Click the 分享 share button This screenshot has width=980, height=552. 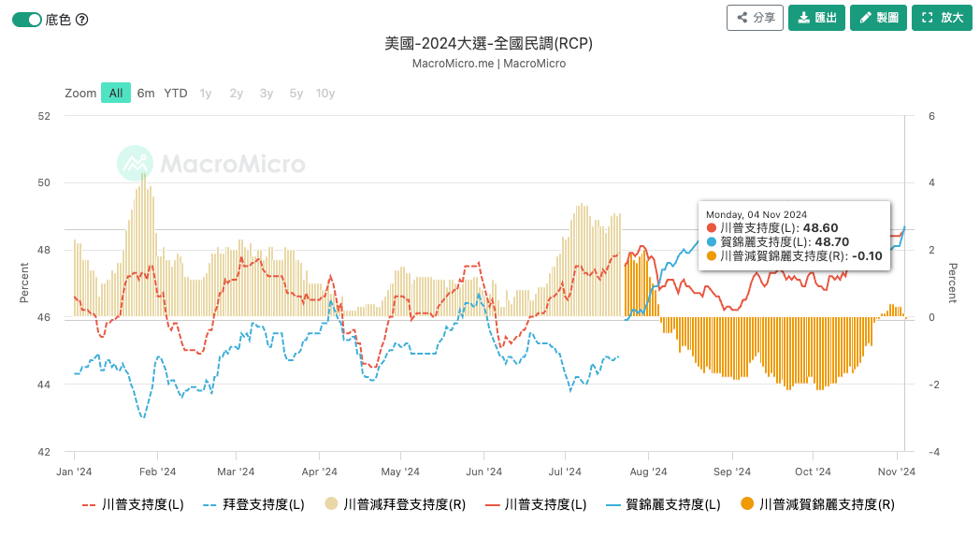755,18
